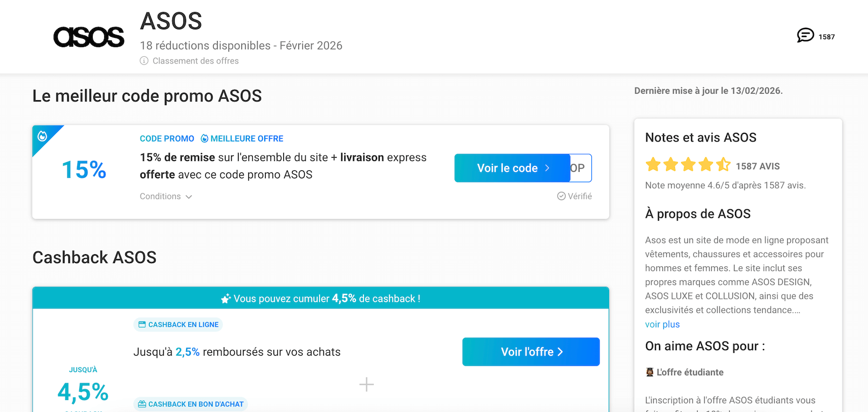Click the ticket icon on the CASHBACK EN LIGNE badge
868x412 pixels.
(x=143, y=324)
